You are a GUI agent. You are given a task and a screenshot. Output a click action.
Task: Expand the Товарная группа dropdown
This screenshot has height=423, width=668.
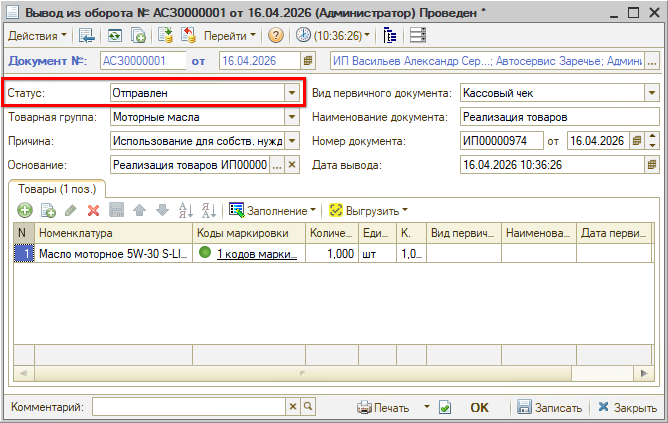coord(292,117)
